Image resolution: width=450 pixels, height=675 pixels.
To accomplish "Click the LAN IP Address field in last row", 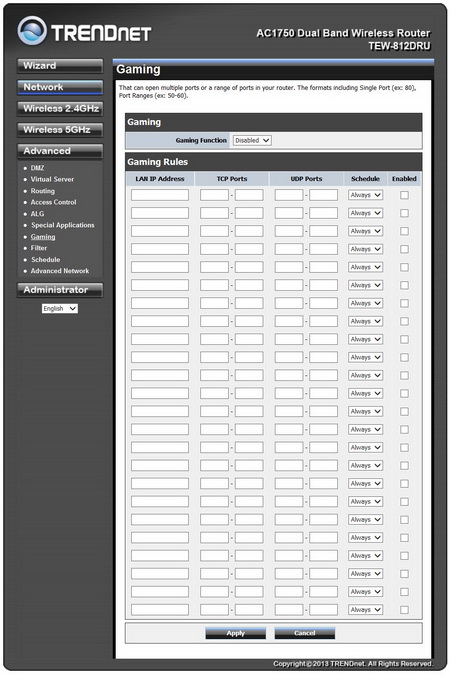I will [160, 610].
